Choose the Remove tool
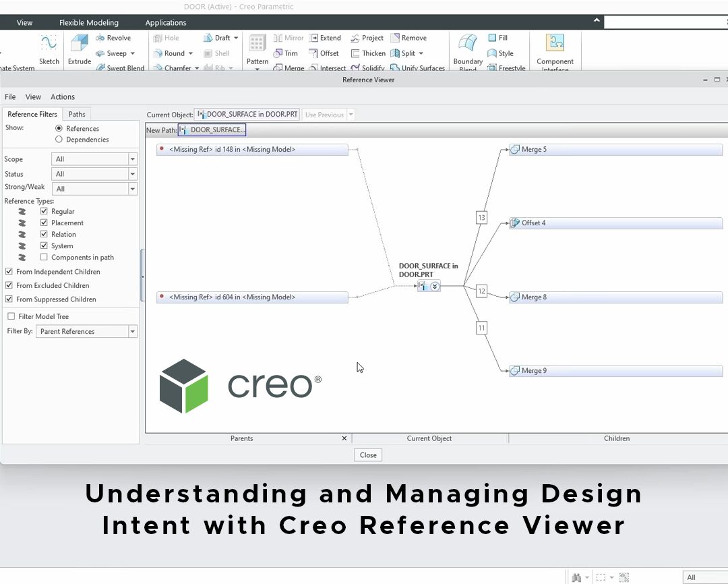Screen dimensions: 728x584 click(x=408, y=38)
